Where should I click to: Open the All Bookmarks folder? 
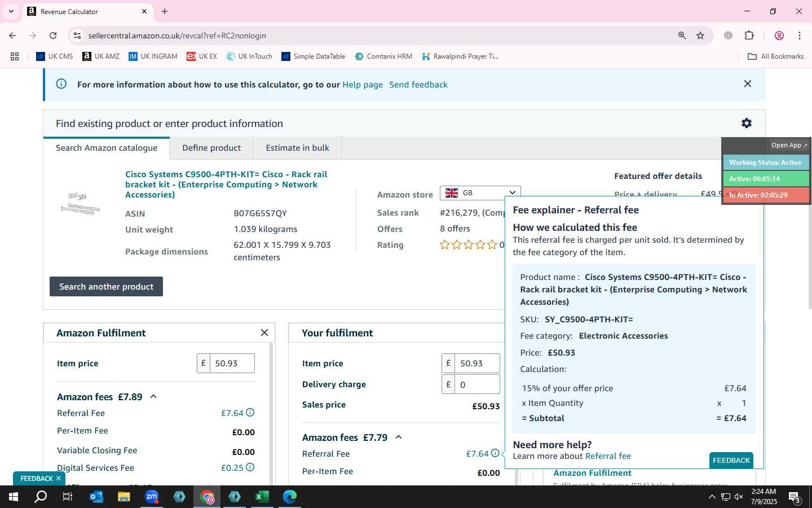775,56
